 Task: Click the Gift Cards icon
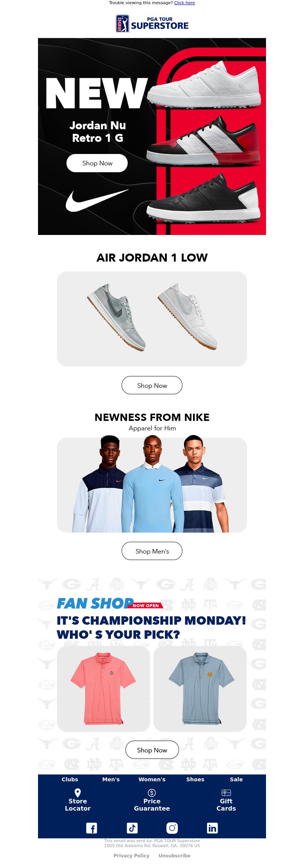[x=226, y=793]
